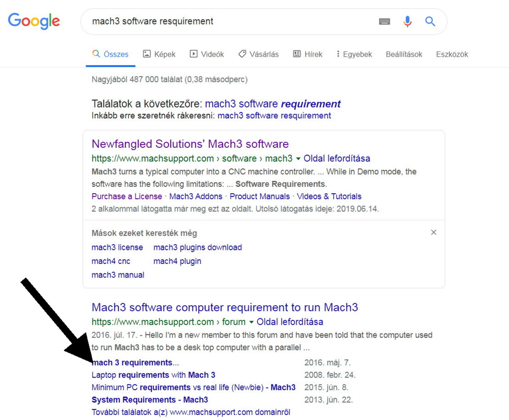The width and height of the screenshot is (509, 420).
Task: Expand dropdown arrow beside machsupport.com forum URL
Action: coord(251,322)
